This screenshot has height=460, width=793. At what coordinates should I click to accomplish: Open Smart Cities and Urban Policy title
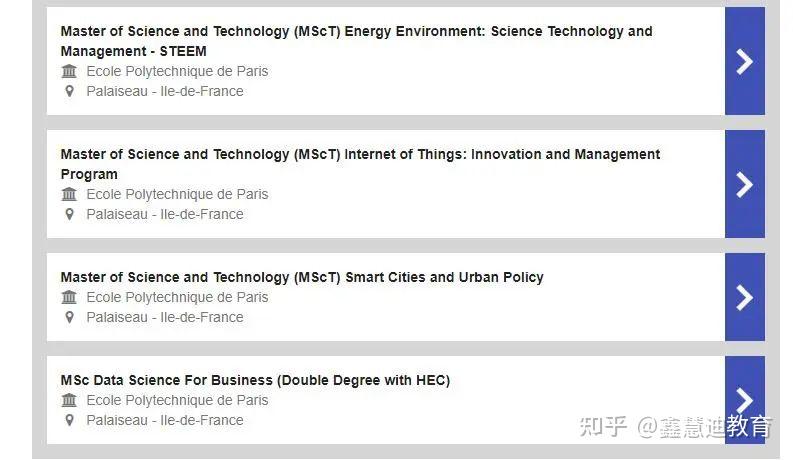pos(302,278)
